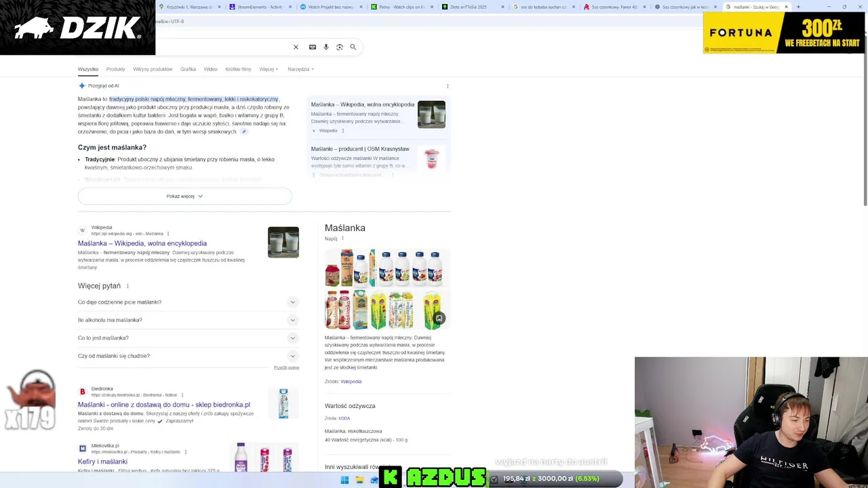
Task: Switch to 'sos do kebaba auchan' browser tab
Action: click(543, 7)
